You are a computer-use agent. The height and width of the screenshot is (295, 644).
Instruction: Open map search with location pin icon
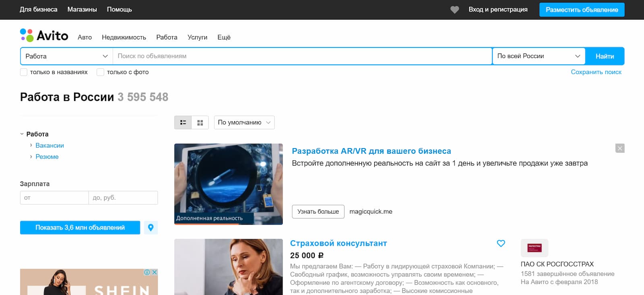tap(151, 227)
